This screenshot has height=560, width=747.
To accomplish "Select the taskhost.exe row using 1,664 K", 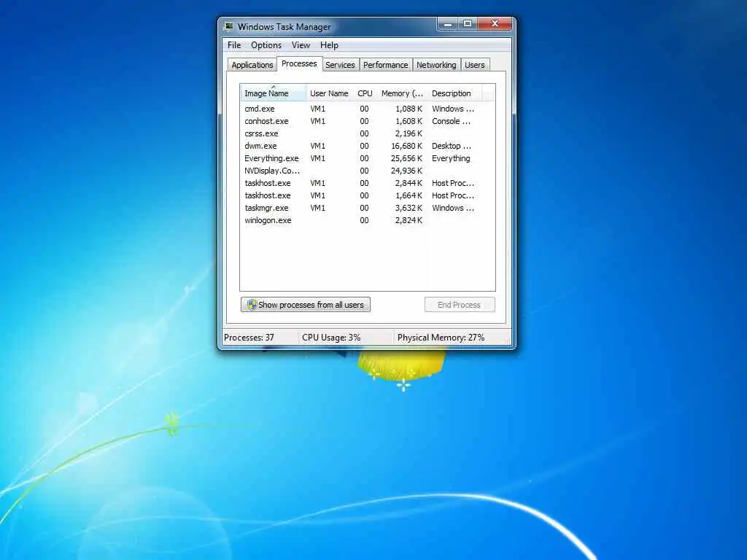I will tap(368, 195).
